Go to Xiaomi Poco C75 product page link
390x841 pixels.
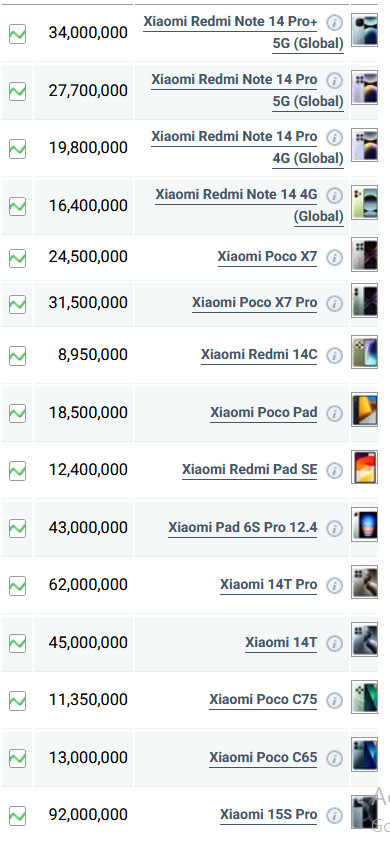click(263, 700)
